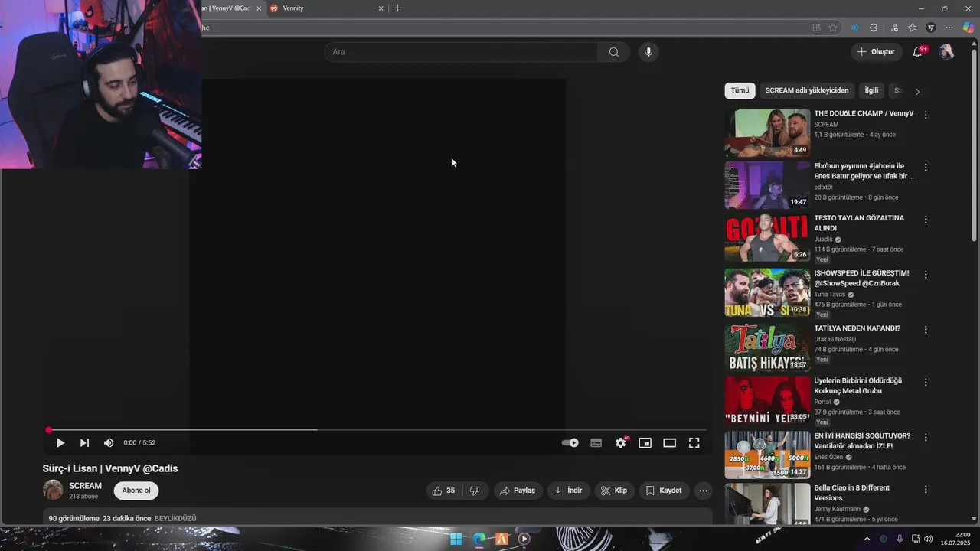Open the SCREAM channel avatar
This screenshot has width=980, height=551.
53,491
